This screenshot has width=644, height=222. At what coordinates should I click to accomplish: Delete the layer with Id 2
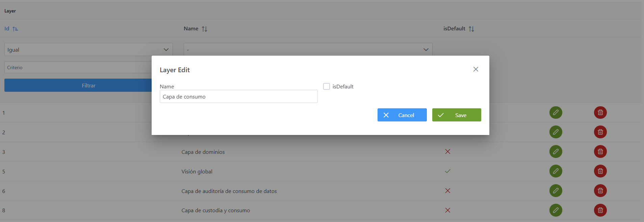[x=600, y=132]
